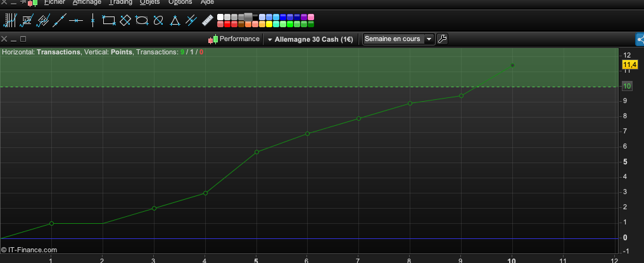
Task: Open the Fichier menu
Action: click(54, 2)
